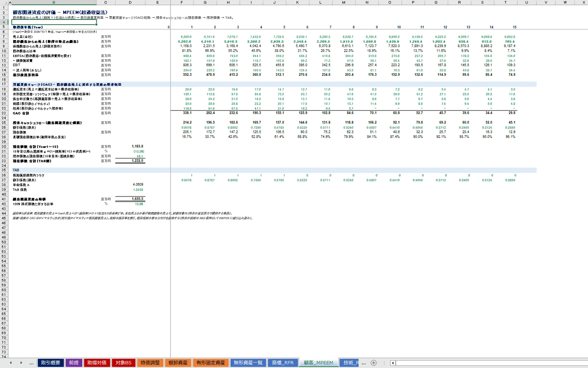Click the active empty cell B4
The width and height of the screenshot is (588, 368).
pos(54,22)
